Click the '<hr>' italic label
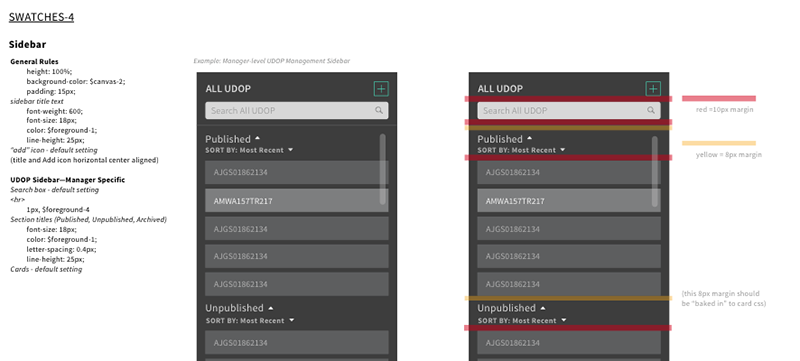This screenshot has width=800, height=361. 17,200
